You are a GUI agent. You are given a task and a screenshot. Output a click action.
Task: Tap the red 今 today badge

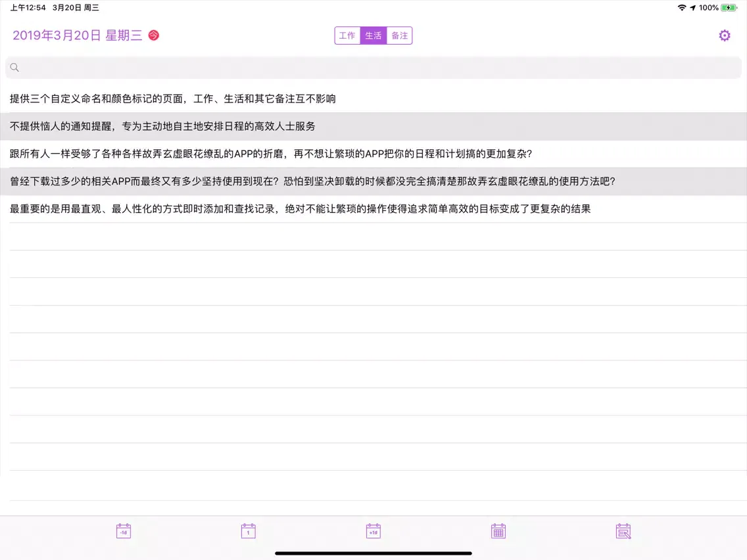point(153,35)
